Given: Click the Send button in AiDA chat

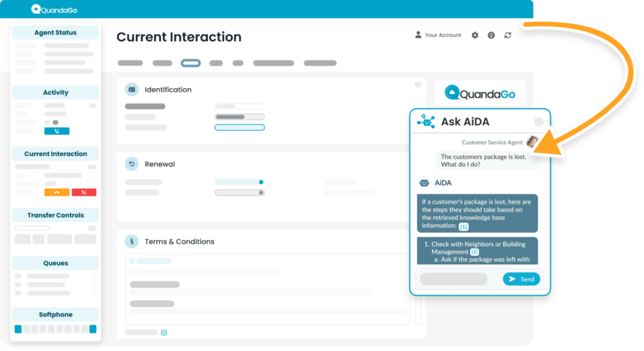Looking at the screenshot, I should 521,279.
